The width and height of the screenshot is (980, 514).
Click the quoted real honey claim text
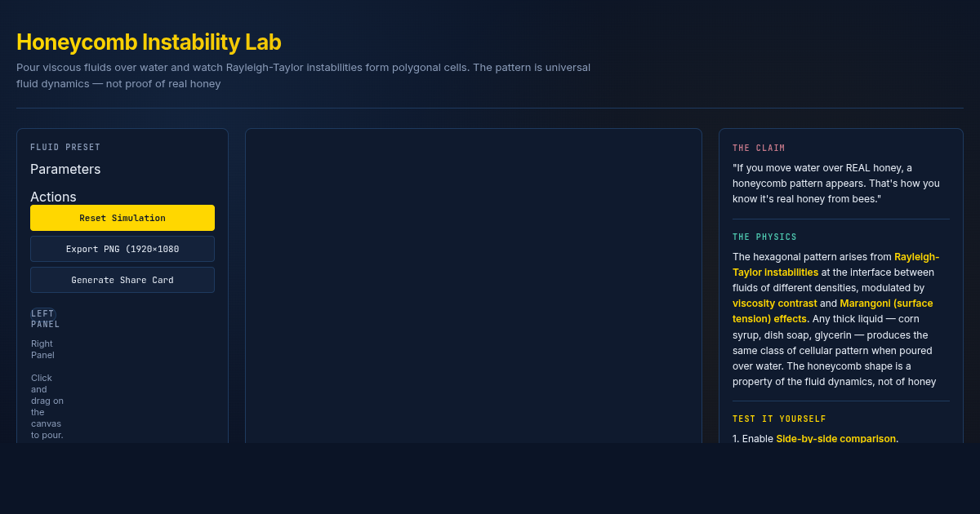pyautogui.click(x=836, y=183)
